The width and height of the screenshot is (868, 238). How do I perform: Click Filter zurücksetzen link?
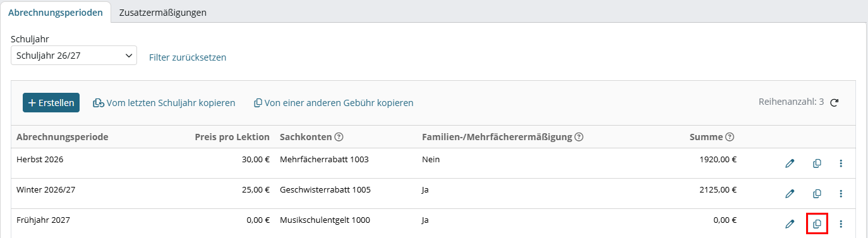click(x=188, y=57)
